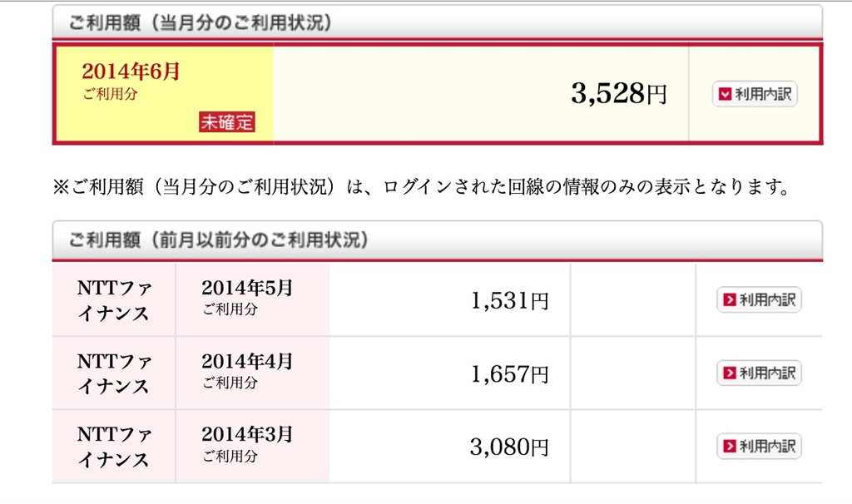The height and width of the screenshot is (504, 852).
Task: Select NTTファイナンス cell in March row
Action: tap(113, 447)
